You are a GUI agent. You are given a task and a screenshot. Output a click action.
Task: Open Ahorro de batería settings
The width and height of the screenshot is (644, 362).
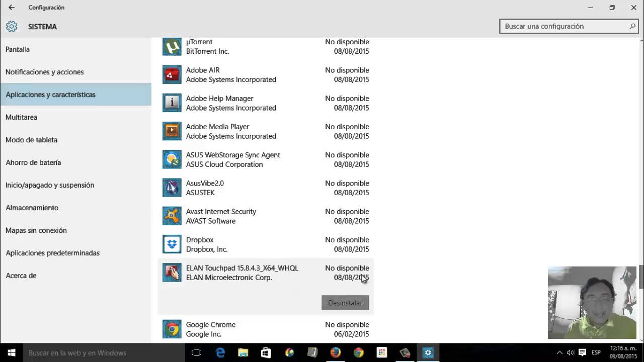tap(75, 162)
